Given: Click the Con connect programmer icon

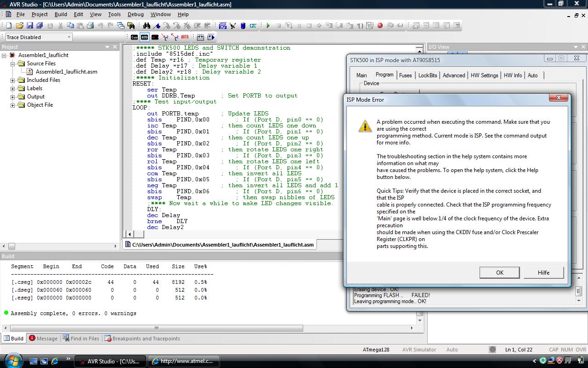Looking at the screenshot, I should 135,37.
